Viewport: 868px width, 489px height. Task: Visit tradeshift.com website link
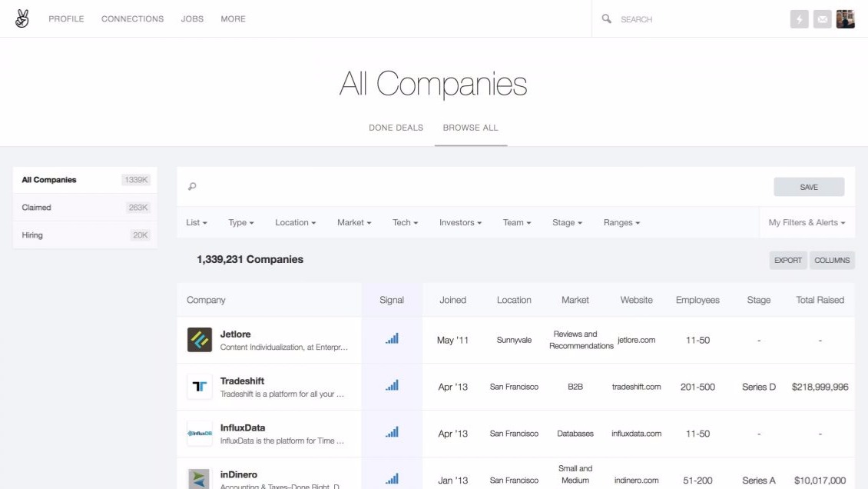637,387
